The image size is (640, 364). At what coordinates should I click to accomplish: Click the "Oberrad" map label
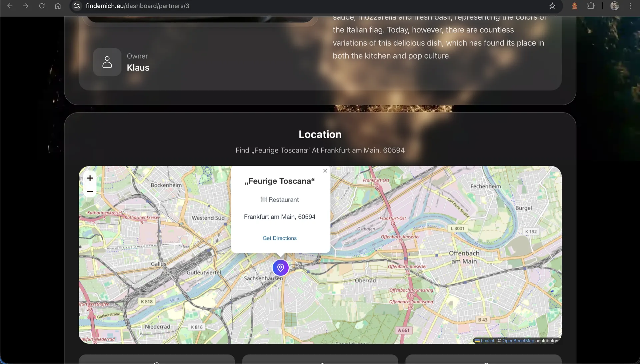(x=365, y=280)
